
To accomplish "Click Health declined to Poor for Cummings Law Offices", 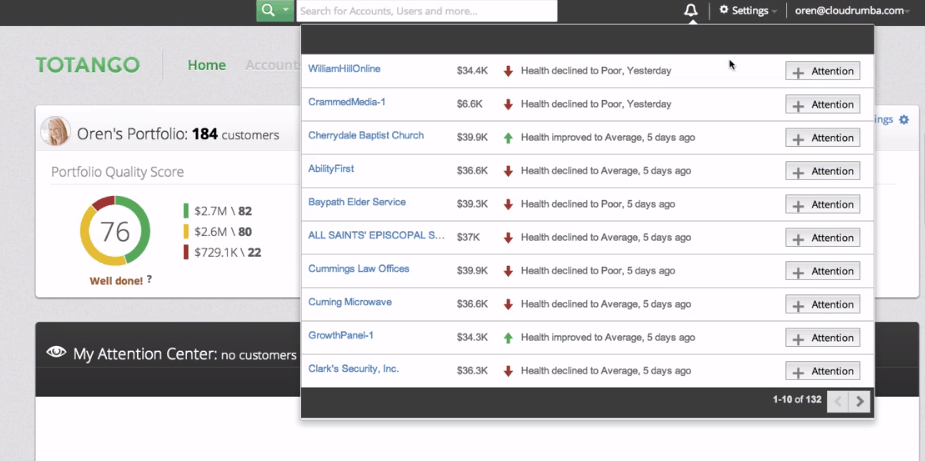I will (x=598, y=271).
